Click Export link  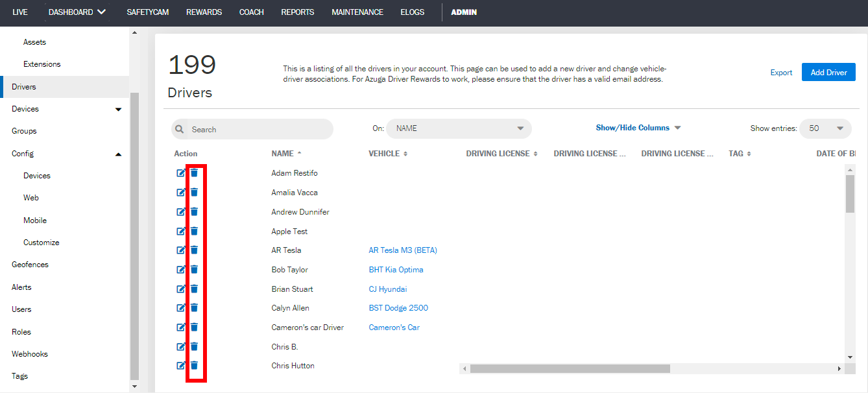pyautogui.click(x=782, y=73)
